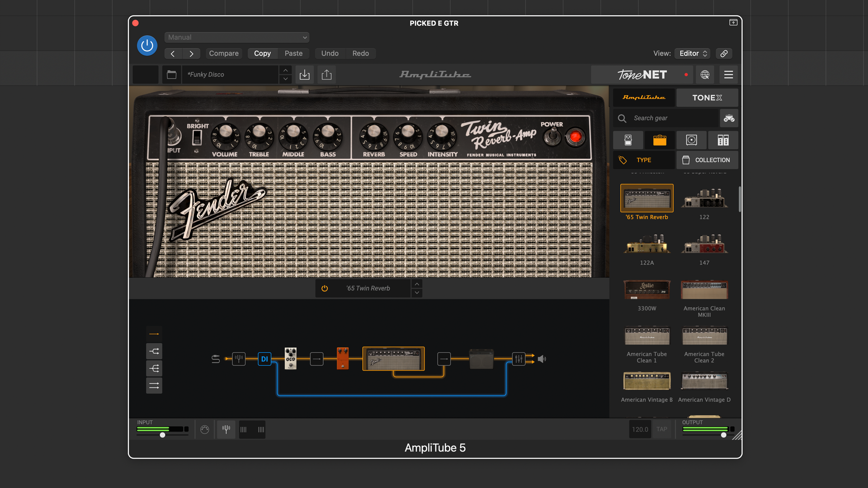Click the amp TREBLE knob
Image resolution: width=868 pixels, height=488 pixels.
tap(259, 136)
